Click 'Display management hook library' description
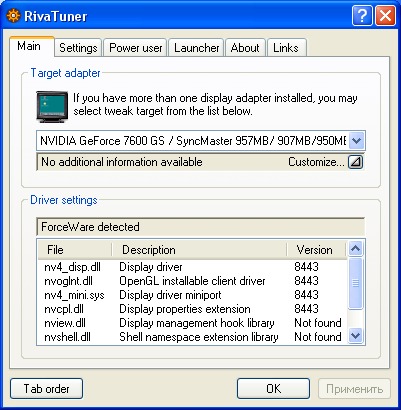Screen dimensions: 401x410 point(197,323)
